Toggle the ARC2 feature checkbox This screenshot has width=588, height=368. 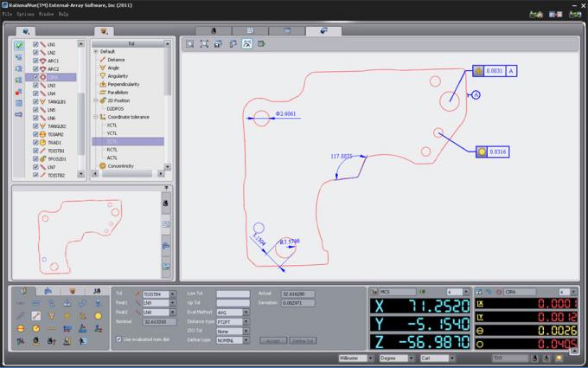[x=35, y=68]
